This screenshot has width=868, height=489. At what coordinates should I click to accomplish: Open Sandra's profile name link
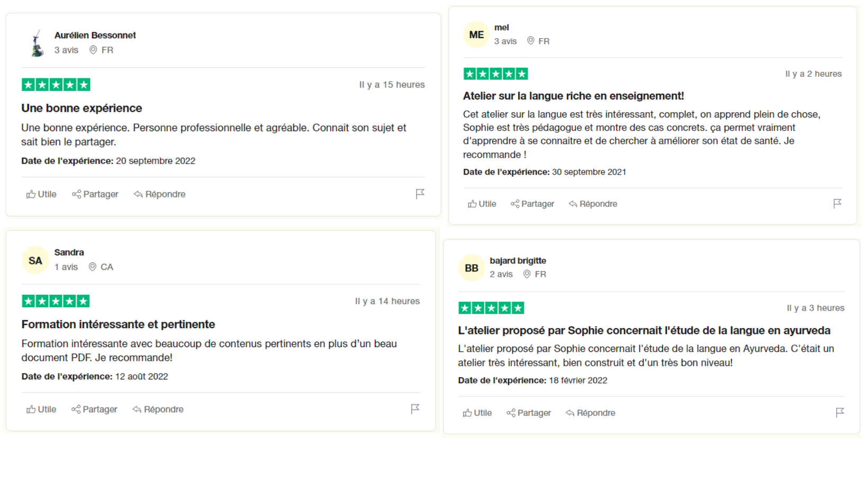(x=69, y=252)
